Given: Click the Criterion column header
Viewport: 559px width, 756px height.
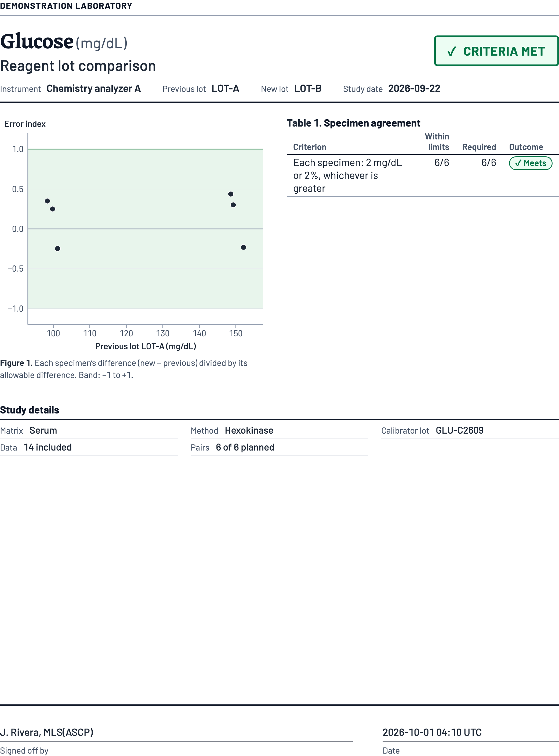Looking at the screenshot, I should point(310,147).
